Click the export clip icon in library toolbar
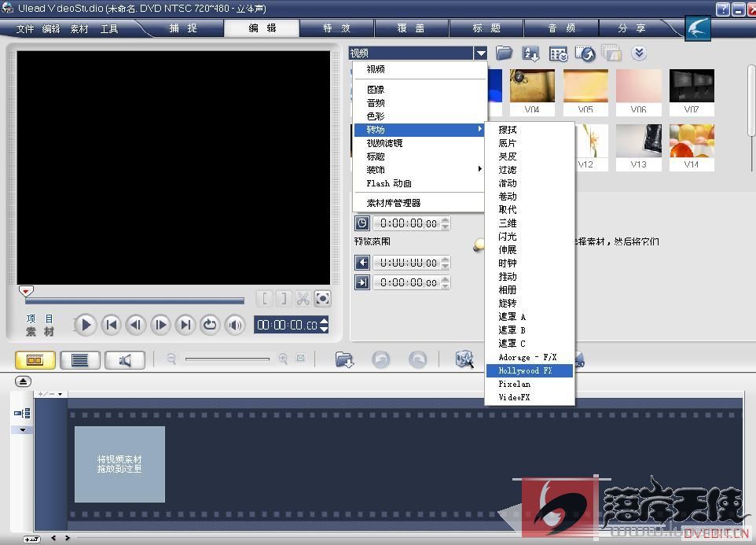Image resolution: width=756 pixels, height=545 pixels. 585,53
